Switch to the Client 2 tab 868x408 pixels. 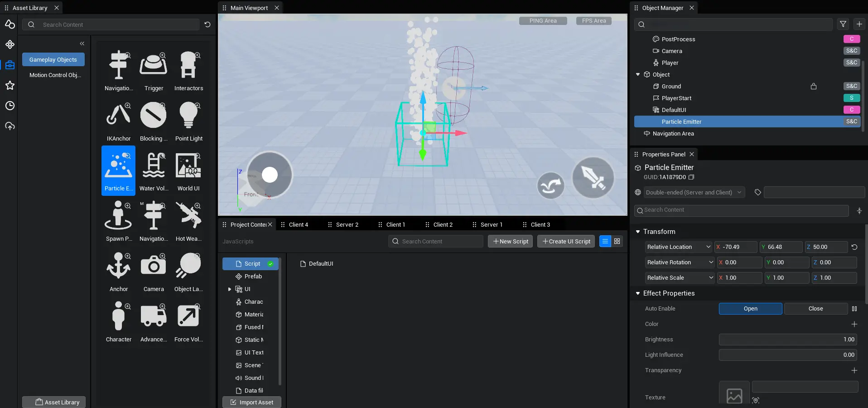[443, 225]
